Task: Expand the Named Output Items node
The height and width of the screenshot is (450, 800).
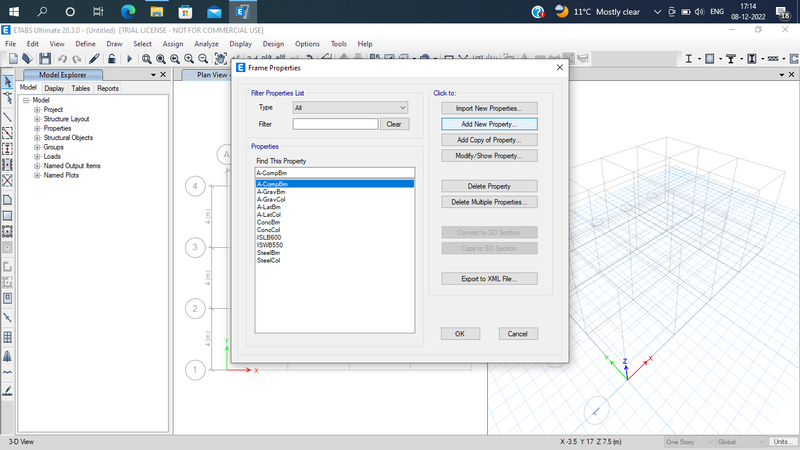Action: 37,166
